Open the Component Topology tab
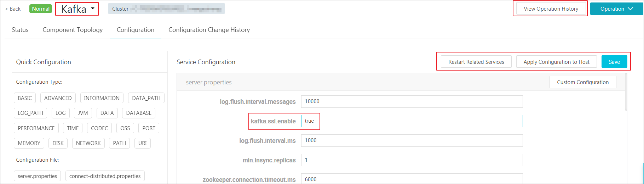Image resolution: width=644 pixels, height=184 pixels. point(73,30)
